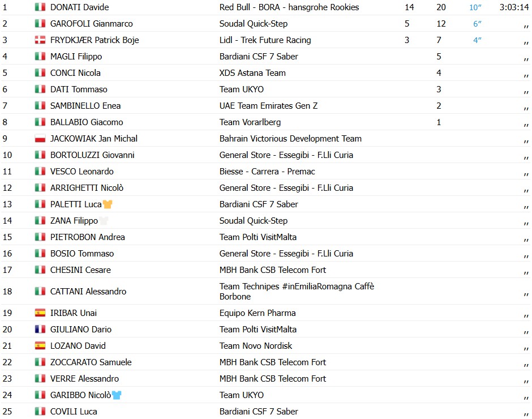532x419 pixels.
Task: Open rider VERRE Alessandro
Action: point(84,378)
